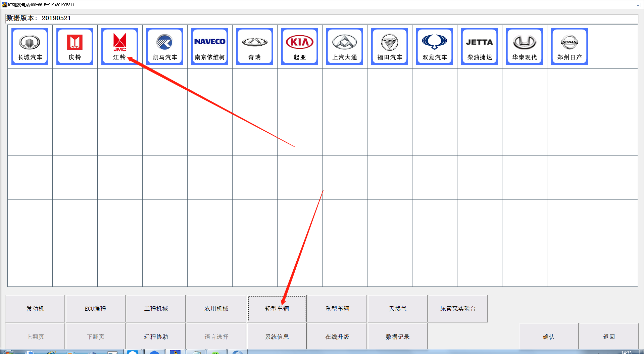Select the 起亚 KIA icon
Image resolution: width=644 pixels, height=354 pixels.
(x=300, y=46)
